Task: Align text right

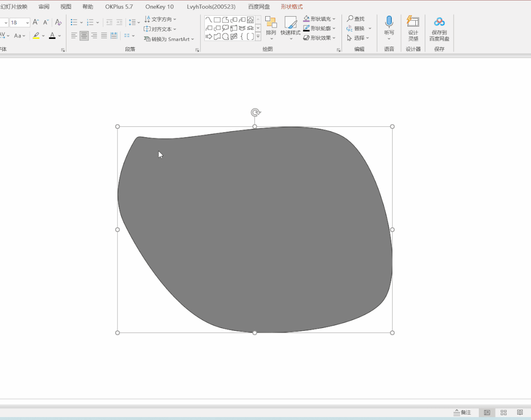Action: click(x=94, y=35)
